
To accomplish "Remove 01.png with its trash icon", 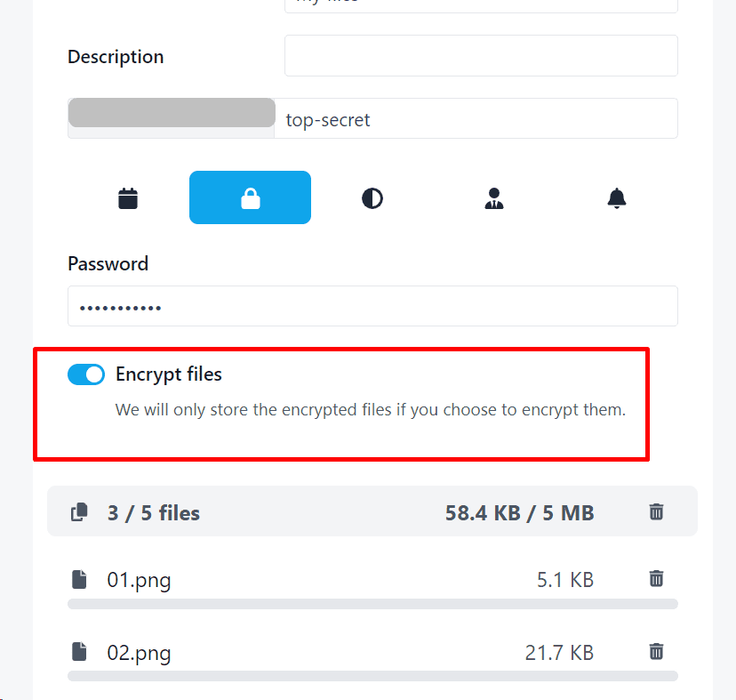I will point(656,579).
